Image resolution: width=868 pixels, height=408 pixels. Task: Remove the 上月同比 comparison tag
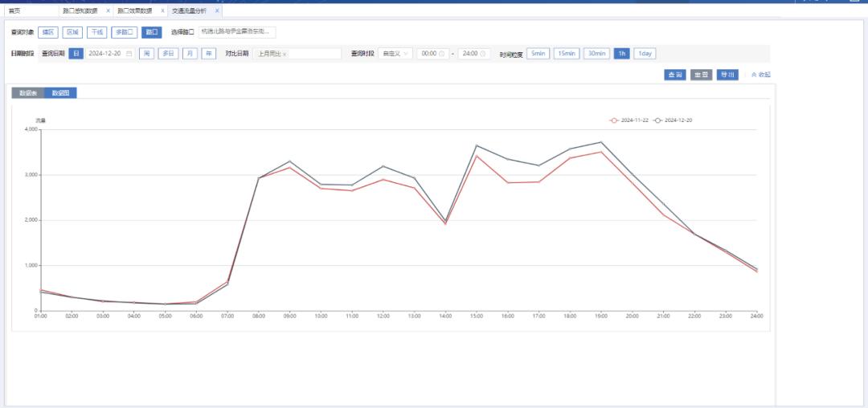click(x=285, y=54)
